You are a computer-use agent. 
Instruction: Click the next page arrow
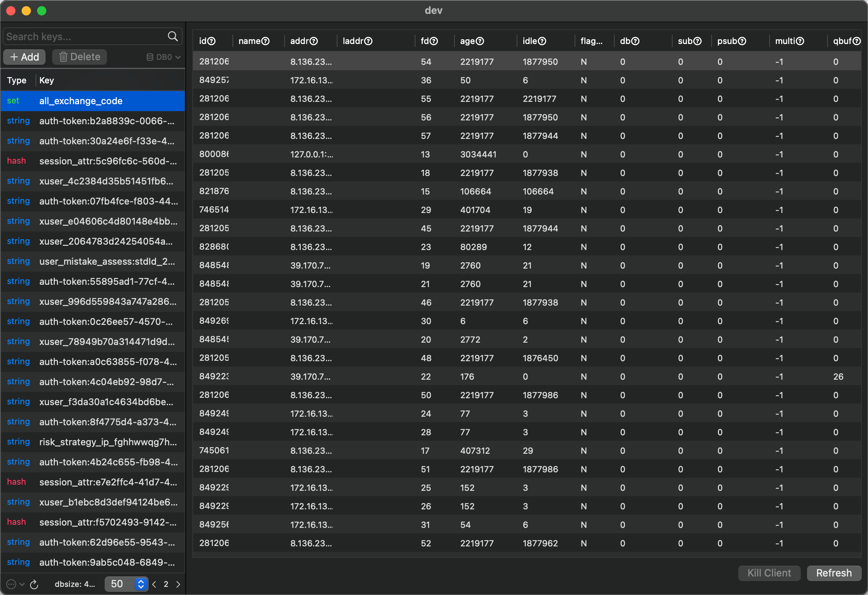[178, 585]
